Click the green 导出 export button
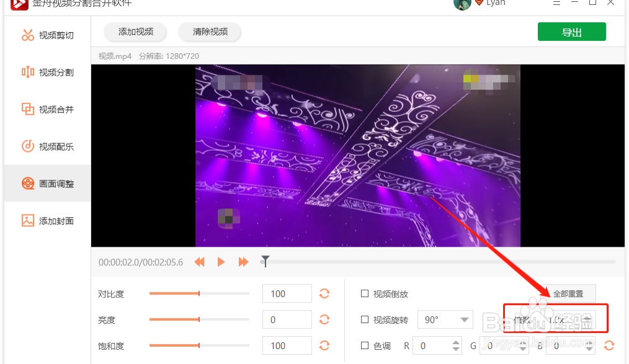The image size is (629, 364). point(572,32)
